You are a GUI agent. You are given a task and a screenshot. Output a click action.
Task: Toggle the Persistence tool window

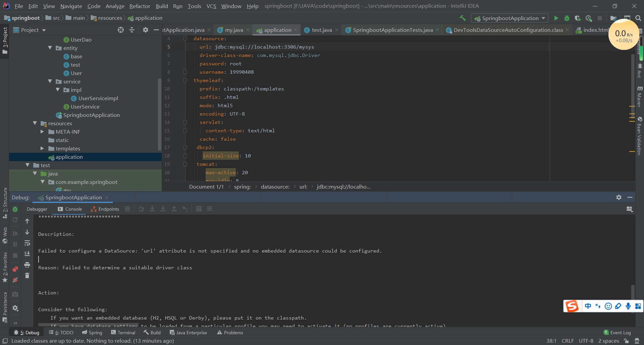5,307
